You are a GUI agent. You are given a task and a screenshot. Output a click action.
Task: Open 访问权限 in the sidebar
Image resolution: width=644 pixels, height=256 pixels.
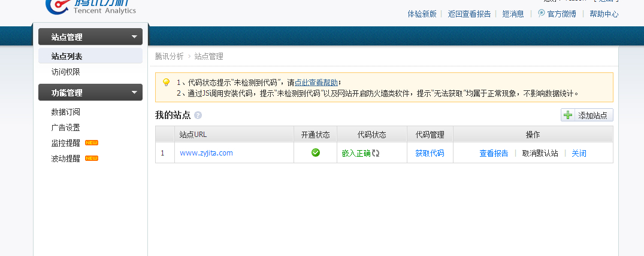pyautogui.click(x=66, y=72)
